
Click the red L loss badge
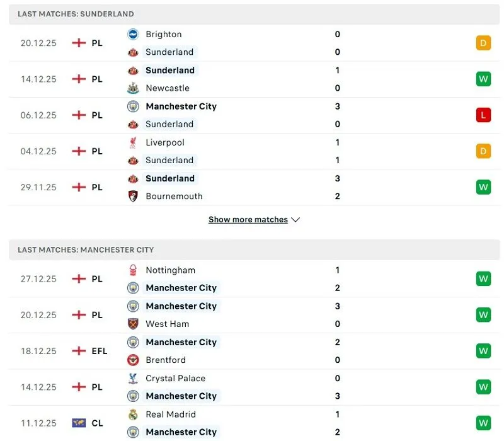click(483, 115)
